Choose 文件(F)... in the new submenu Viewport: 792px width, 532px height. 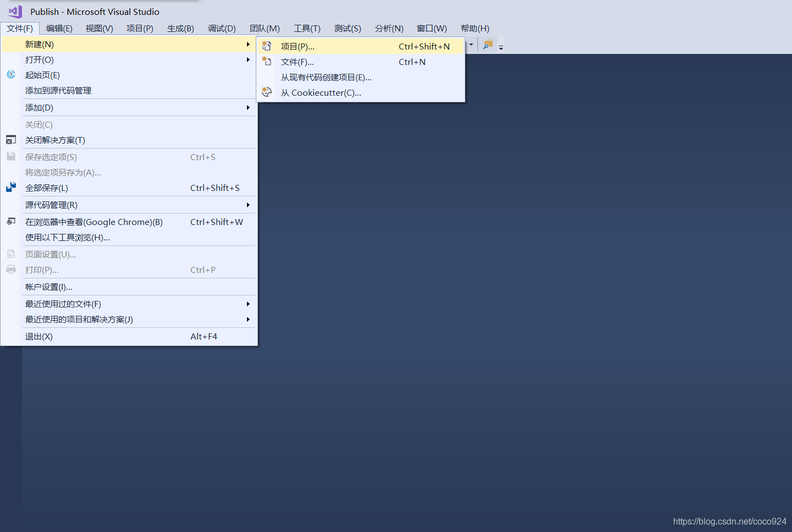click(x=361, y=62)
